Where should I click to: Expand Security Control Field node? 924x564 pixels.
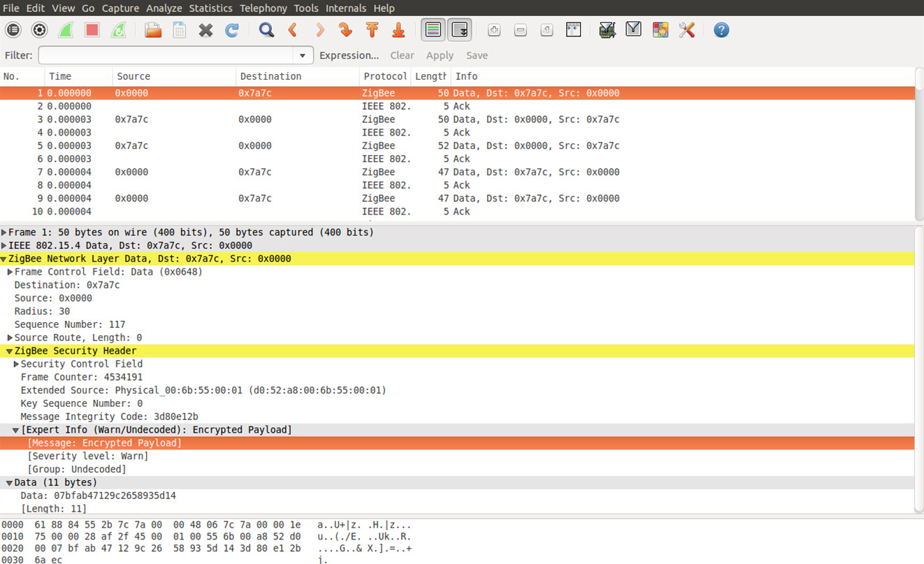click(x=17, y=364)
